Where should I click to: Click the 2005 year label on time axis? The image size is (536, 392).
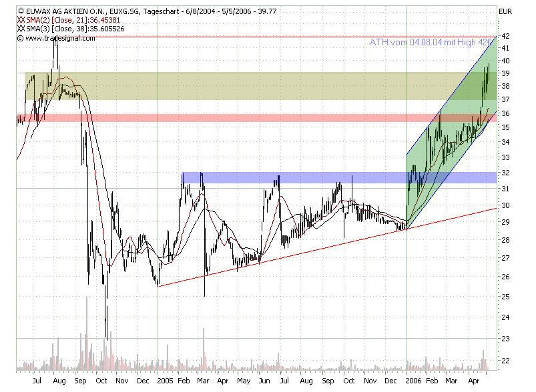[x=166, y=381]
